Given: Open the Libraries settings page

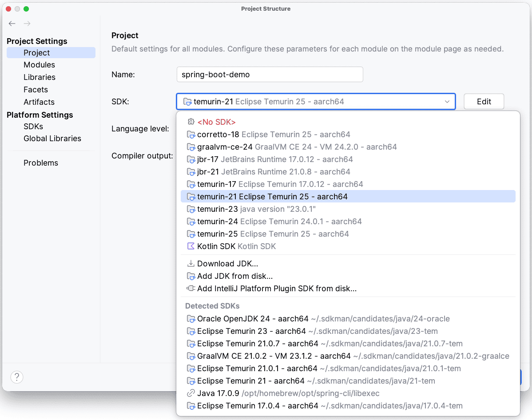Looking at the screenshot, I should tap(40, 77).
